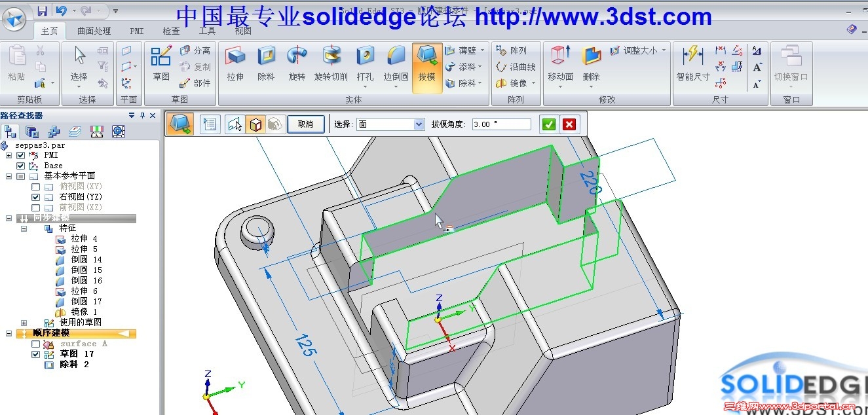Accept the draft with the green checkmark
Viewport: 868px width, 415px height.
pyautogui.click(x=549, y=124)
